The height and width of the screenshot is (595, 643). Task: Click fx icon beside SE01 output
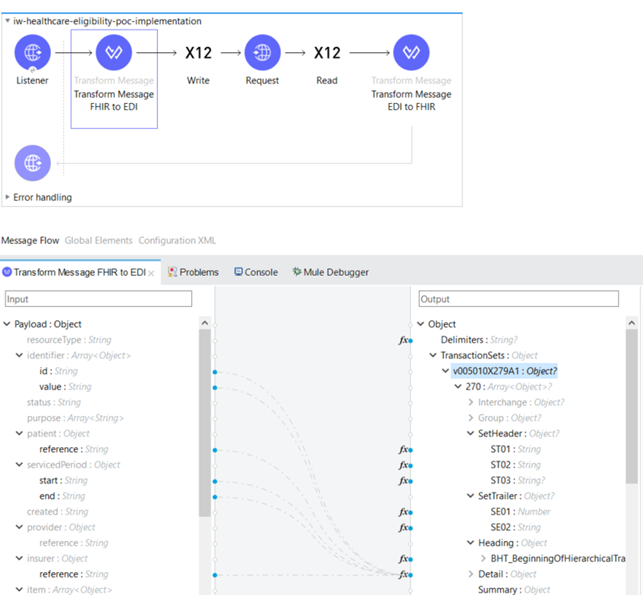point(404,512)
